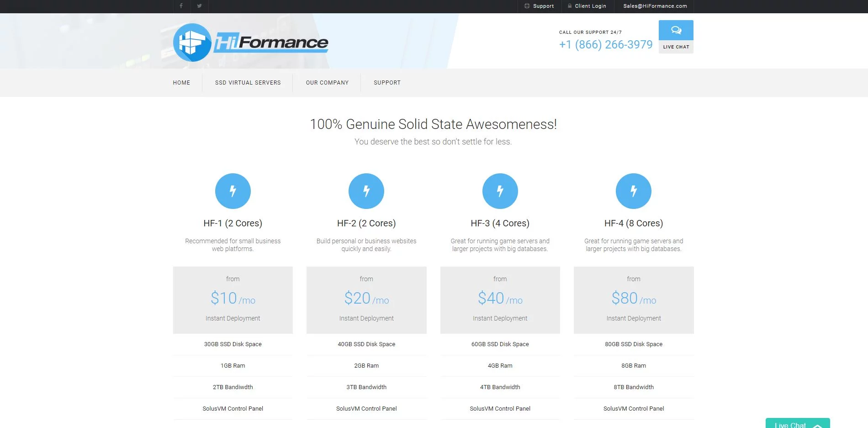Open the Support navigation menu item
Viewport: 868px width, 428px height.
click(387, 83)
